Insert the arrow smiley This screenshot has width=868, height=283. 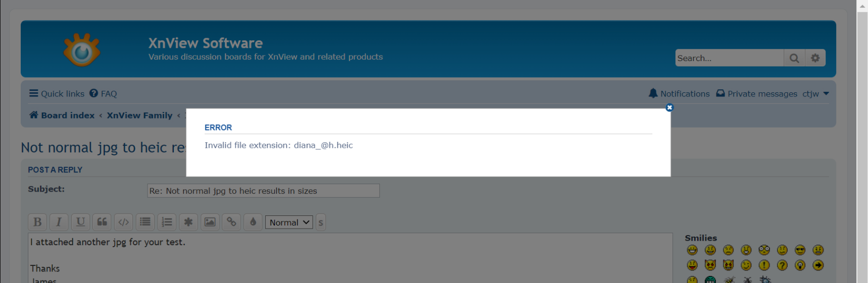click(818, 265)
